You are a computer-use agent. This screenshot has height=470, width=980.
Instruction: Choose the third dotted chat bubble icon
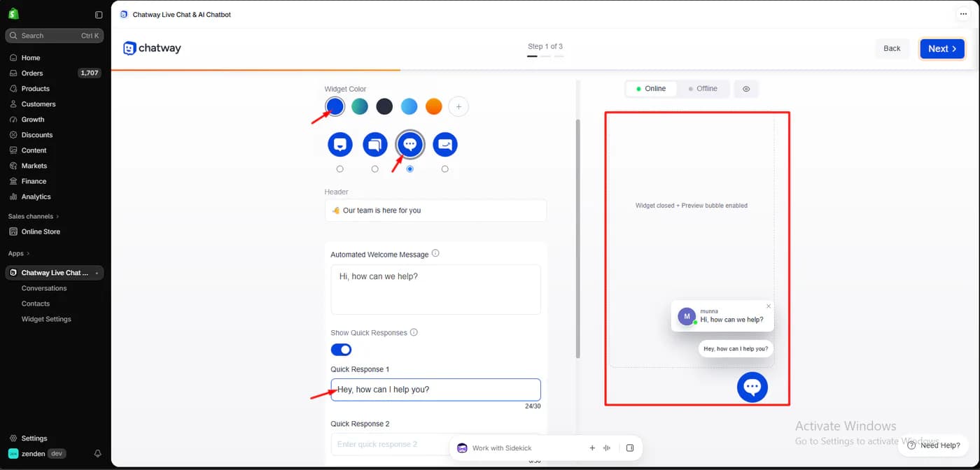(410, 145)
